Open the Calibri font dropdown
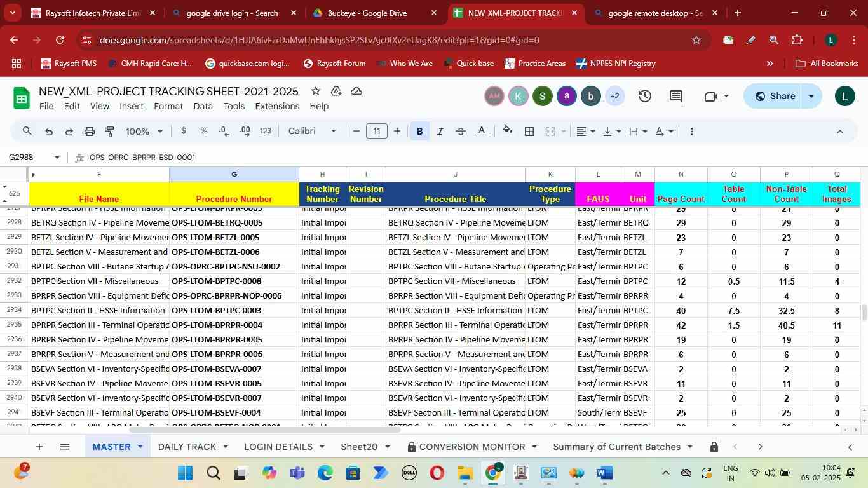This screenshot has height=488, width=868. click(312, 132)
